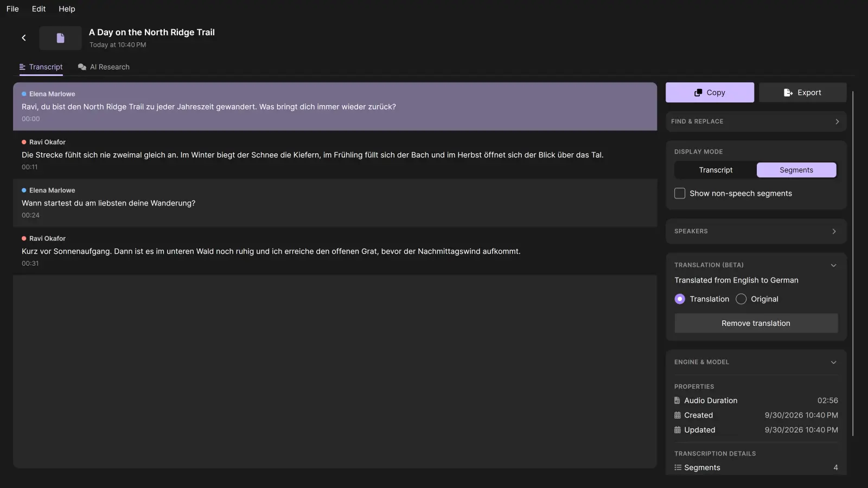Click the Audio Duration value 02:56

(827, 401)
